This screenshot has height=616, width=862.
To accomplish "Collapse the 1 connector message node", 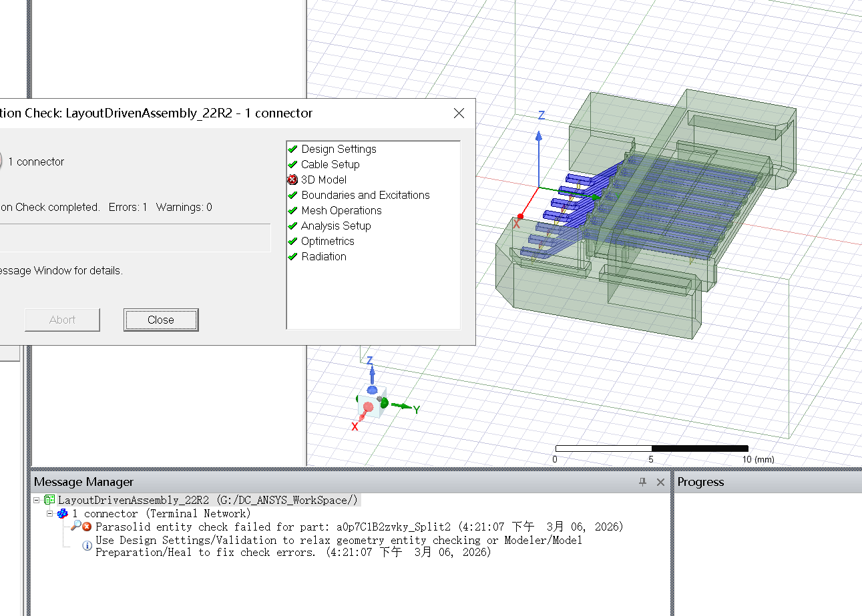I will (x=49, y=513).
